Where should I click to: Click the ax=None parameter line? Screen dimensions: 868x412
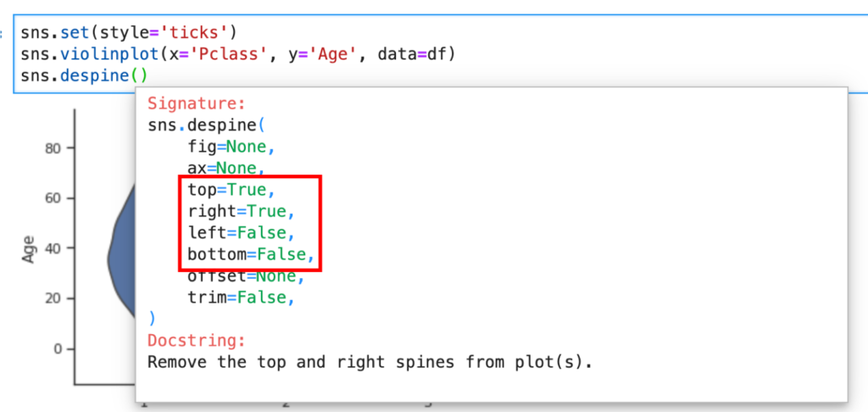[x=226, y=167]
